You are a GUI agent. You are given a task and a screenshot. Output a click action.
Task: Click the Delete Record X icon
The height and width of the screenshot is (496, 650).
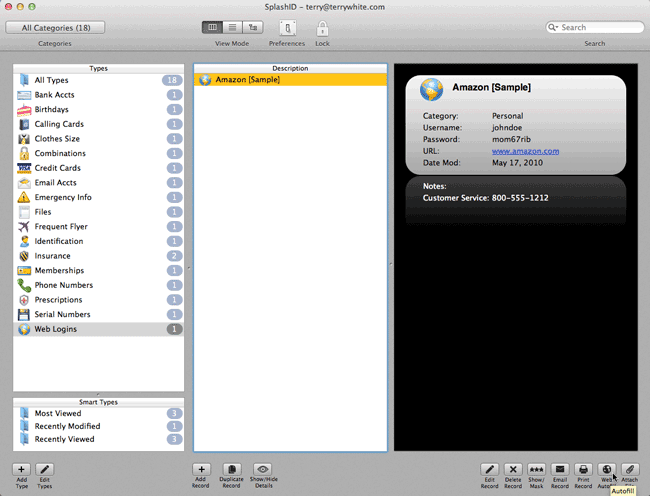513,469
